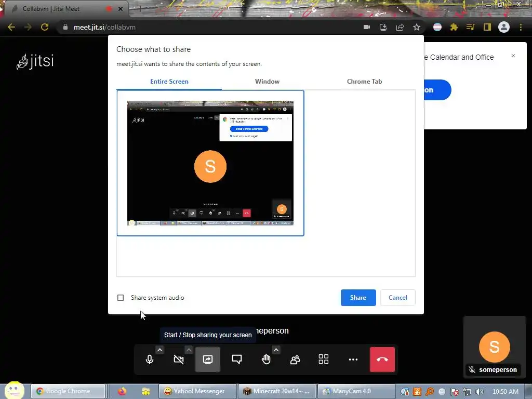Click the meet.jit.si address bar
This screenshot has height=399, width=532.
[x=210, y=27]
